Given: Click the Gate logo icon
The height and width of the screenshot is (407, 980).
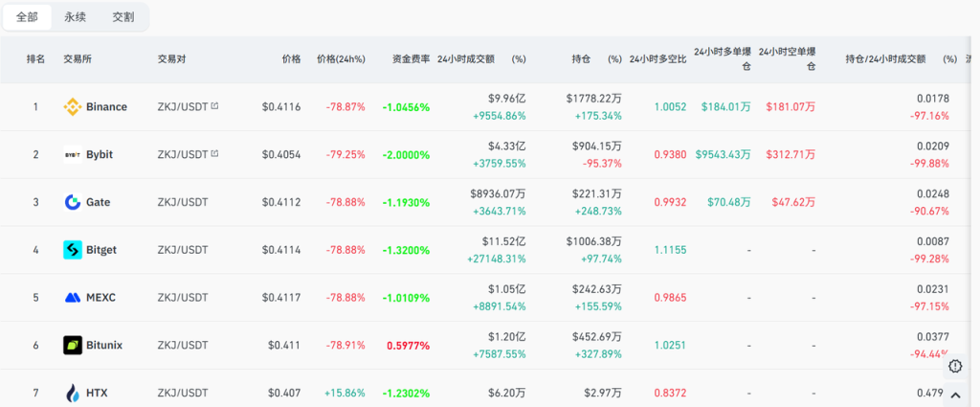Looking at the screenshot, I should pyautogui.click(x=73, y=202).
